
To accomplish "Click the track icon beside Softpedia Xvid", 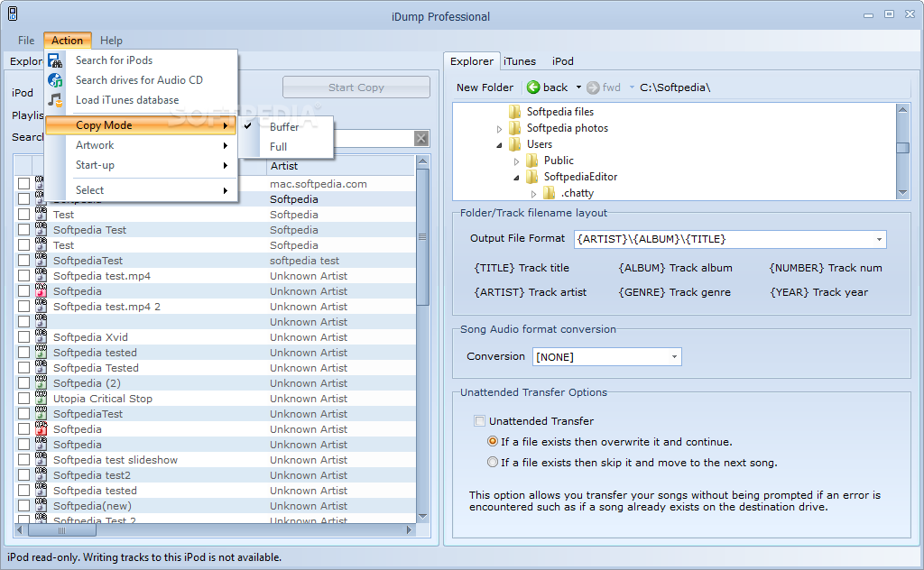I will pyautogui.click(x=41, y=336).
